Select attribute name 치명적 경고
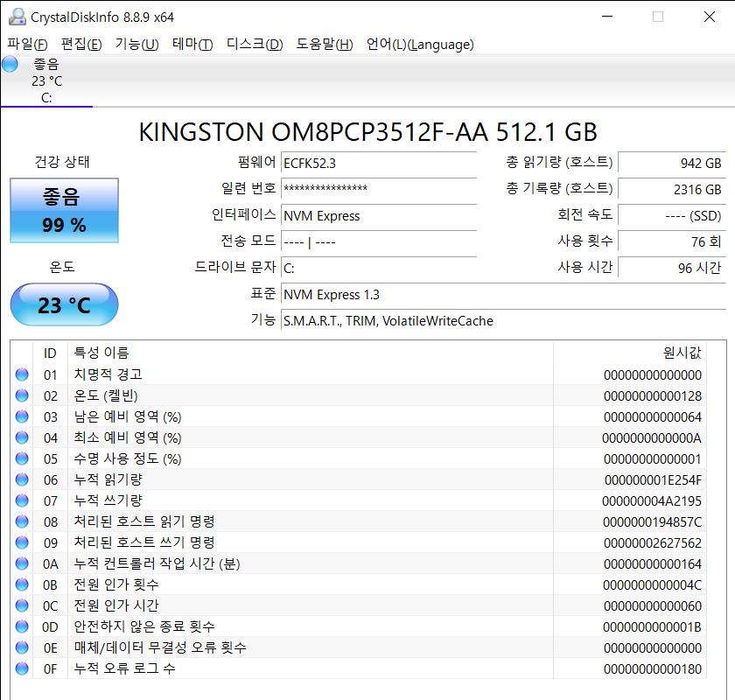 pyautogui.click(x=108, y=374)
